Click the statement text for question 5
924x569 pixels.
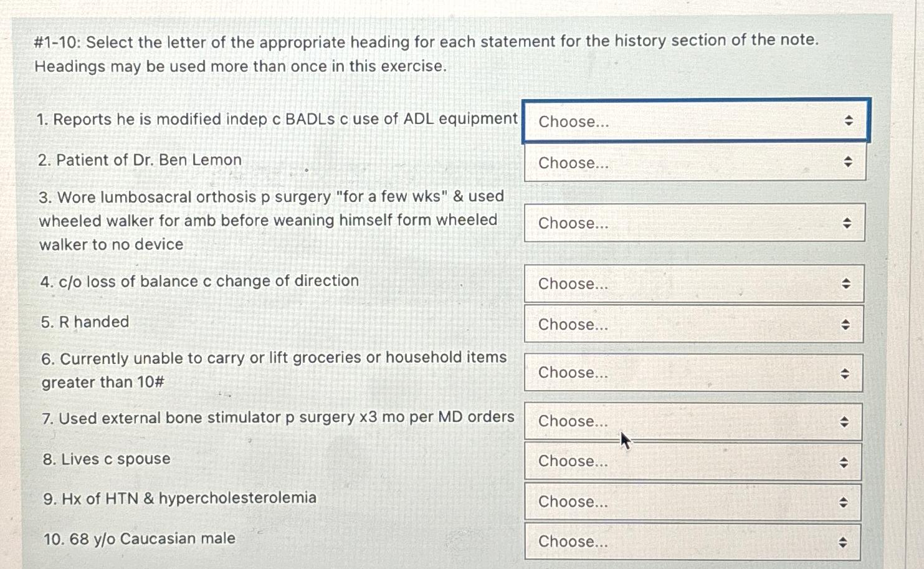85,322
